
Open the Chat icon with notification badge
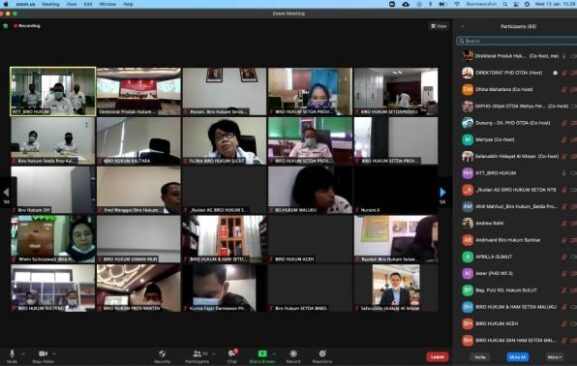pos(232,353)
